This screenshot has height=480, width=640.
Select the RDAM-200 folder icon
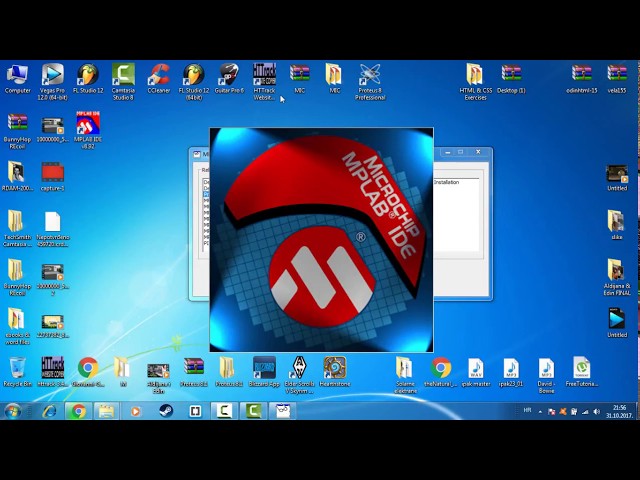17,177
